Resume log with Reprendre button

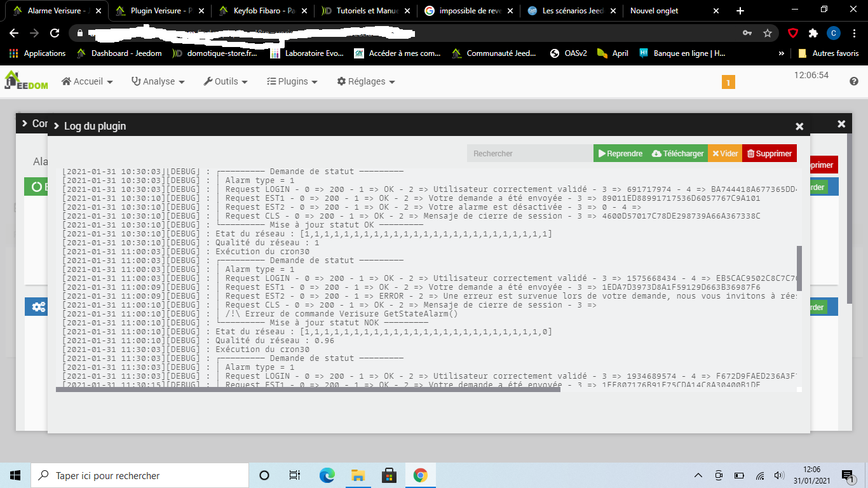click(620, 153)
